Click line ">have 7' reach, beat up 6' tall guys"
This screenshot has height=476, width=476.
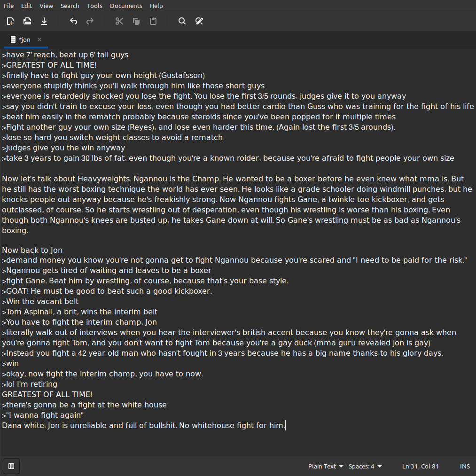click(x=65, y=55)
